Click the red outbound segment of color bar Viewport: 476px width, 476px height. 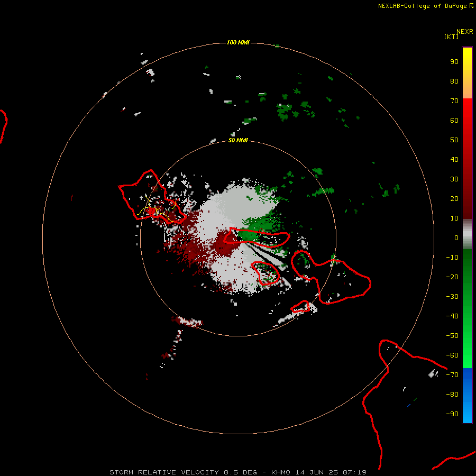tap(467, 159)
